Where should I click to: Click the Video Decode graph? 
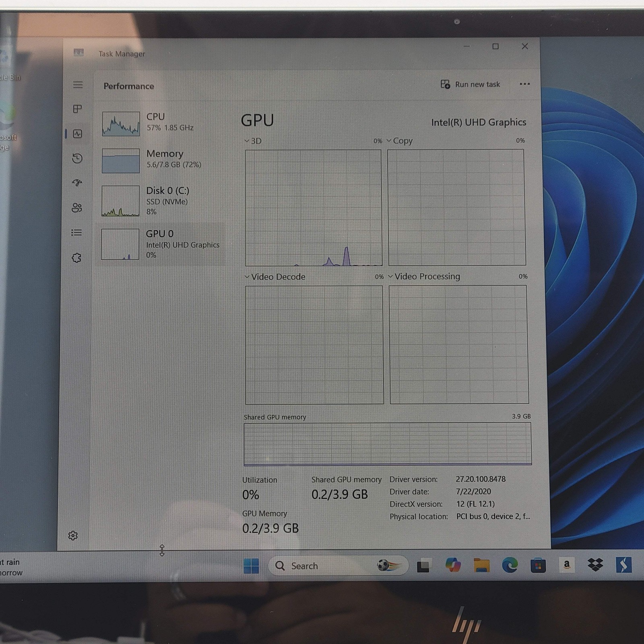point(314,345)
